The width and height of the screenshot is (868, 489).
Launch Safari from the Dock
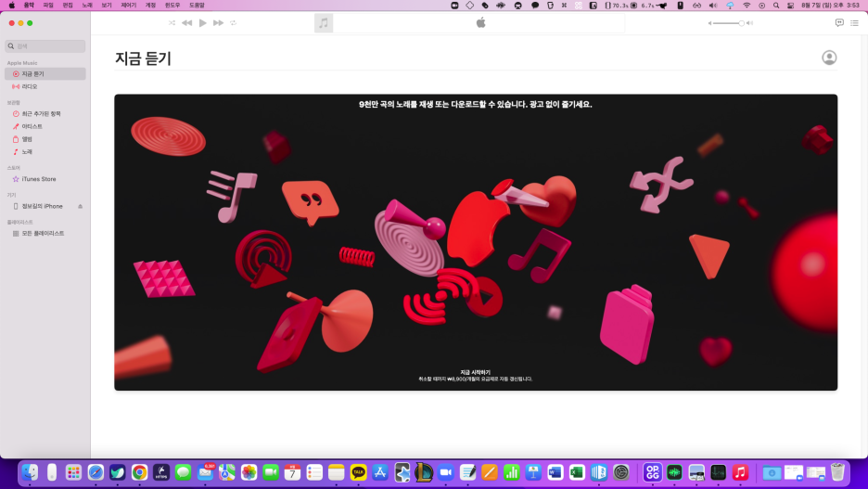click(96, 472)
